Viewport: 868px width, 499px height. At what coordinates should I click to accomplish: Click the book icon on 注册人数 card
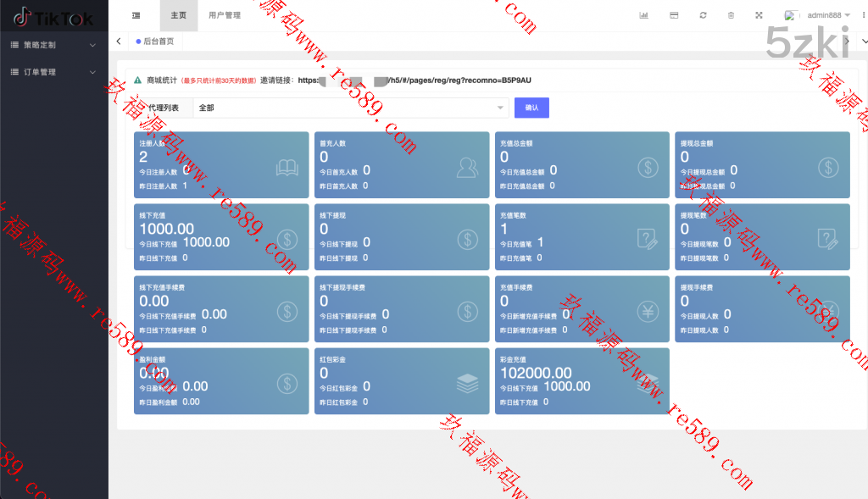tap(287, 169)
